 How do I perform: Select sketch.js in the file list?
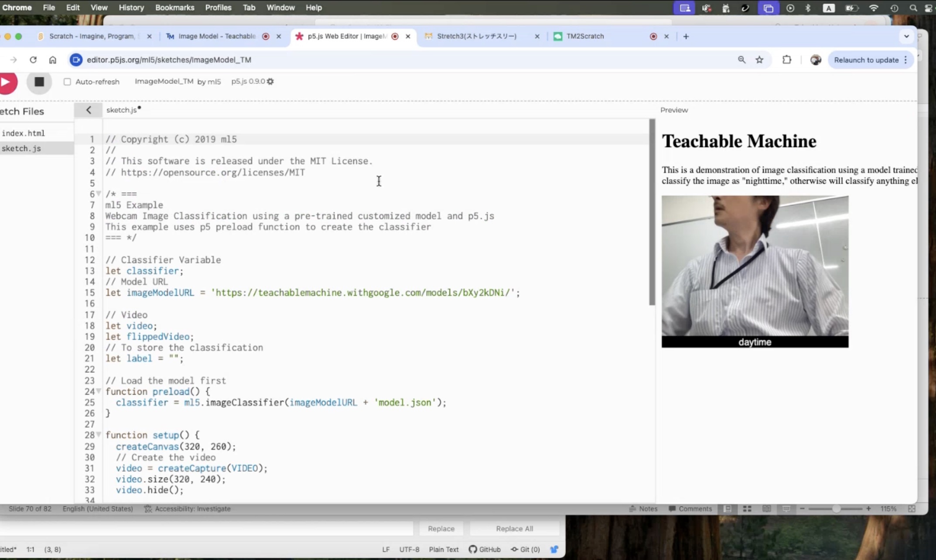21,148
